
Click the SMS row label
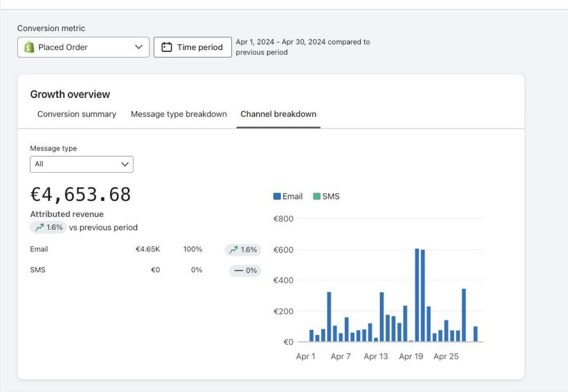tap(38, 270)
